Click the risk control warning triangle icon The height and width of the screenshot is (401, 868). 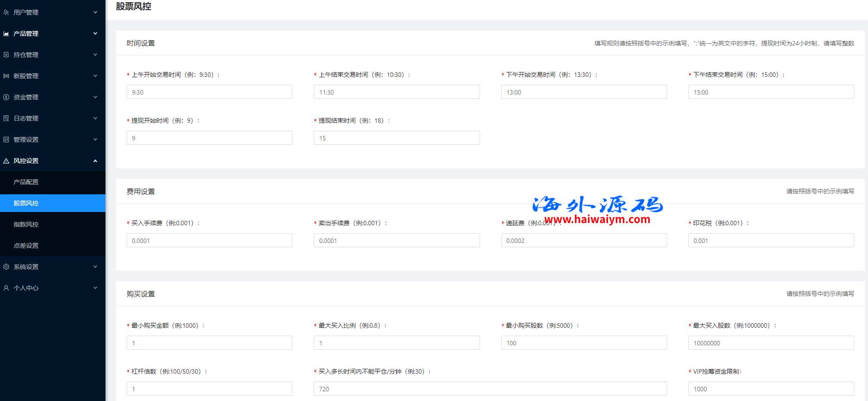[x=6, y=161]
